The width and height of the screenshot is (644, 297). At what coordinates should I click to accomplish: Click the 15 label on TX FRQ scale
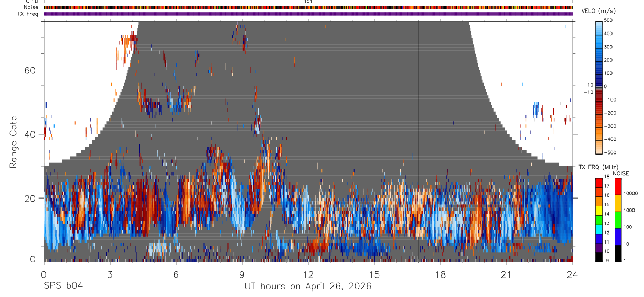(x=606, y=205)
